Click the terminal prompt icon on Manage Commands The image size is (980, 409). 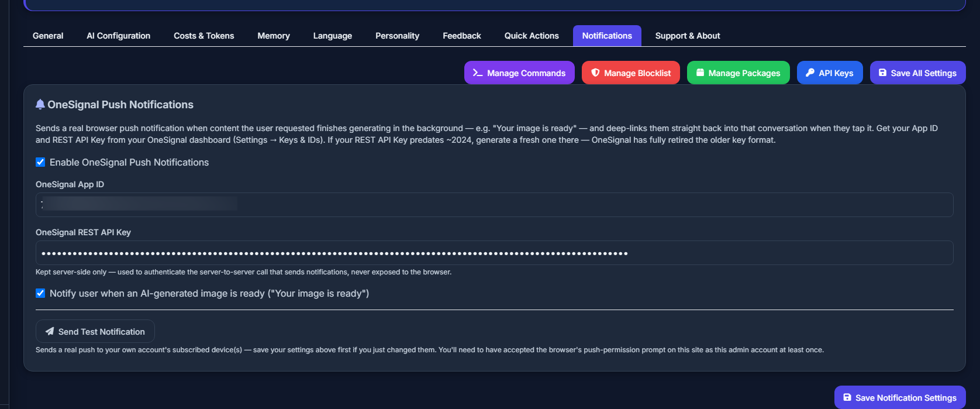478,73
